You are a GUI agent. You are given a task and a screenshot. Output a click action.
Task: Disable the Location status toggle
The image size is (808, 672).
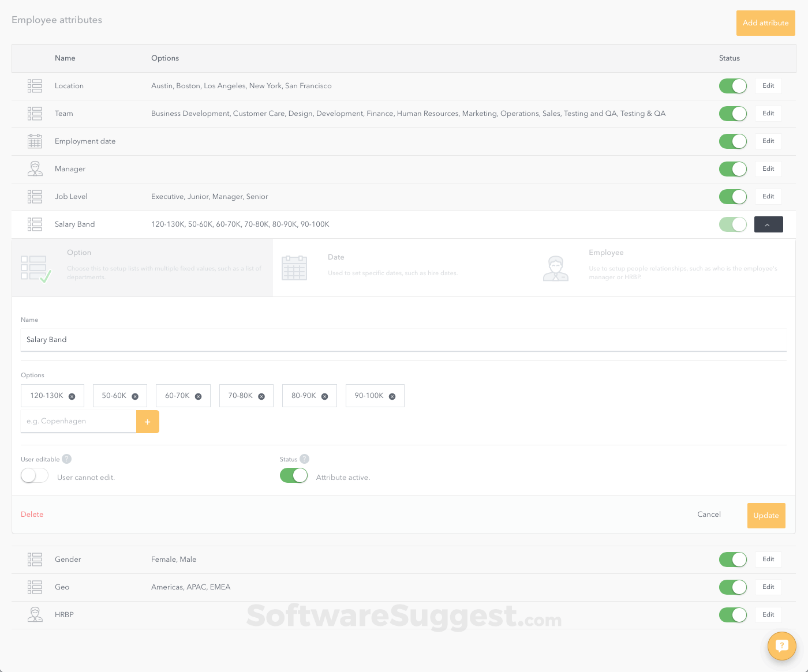tap(732, 85)
